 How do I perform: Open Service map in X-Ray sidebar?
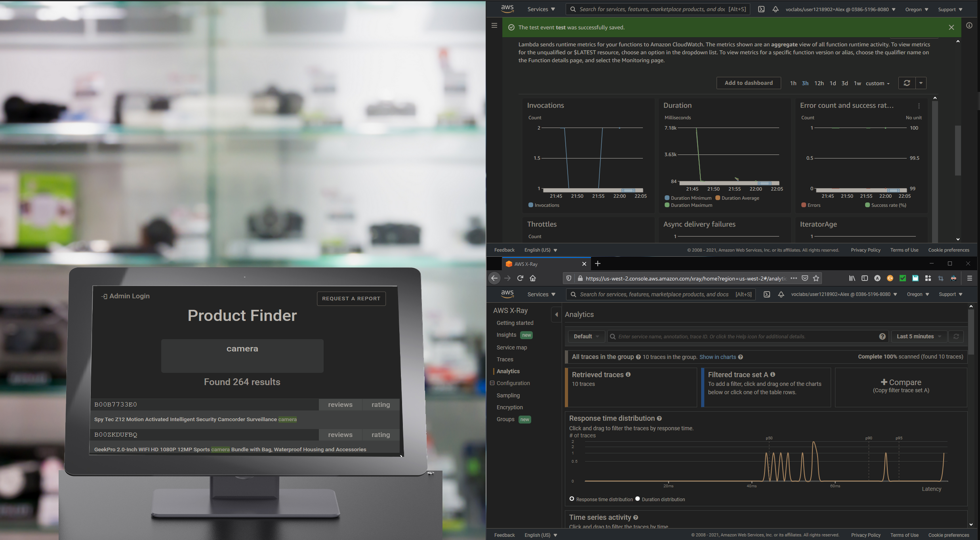click(x=511, y=347)
